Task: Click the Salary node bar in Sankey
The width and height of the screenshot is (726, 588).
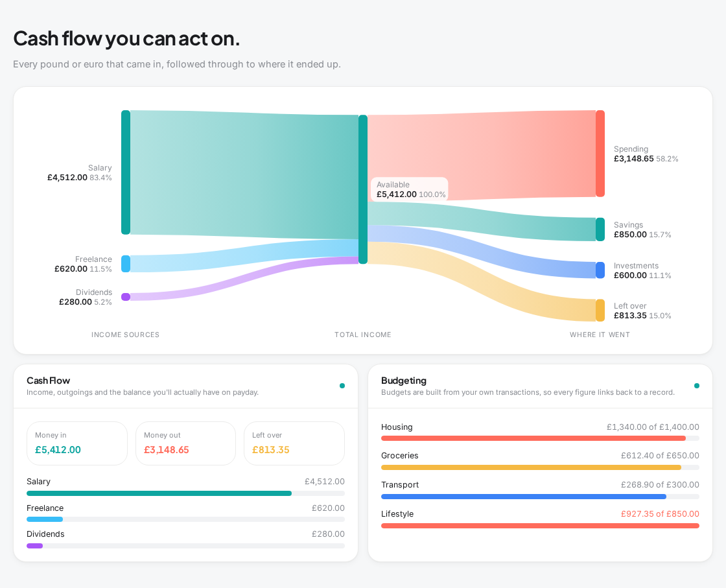Action: tap(126, 172)
